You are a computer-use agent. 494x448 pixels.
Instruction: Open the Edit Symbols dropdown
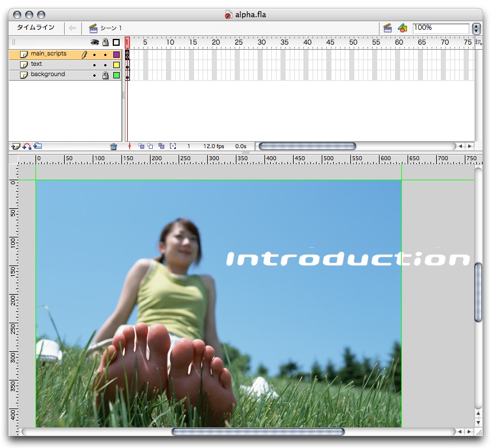coord(402,27)
